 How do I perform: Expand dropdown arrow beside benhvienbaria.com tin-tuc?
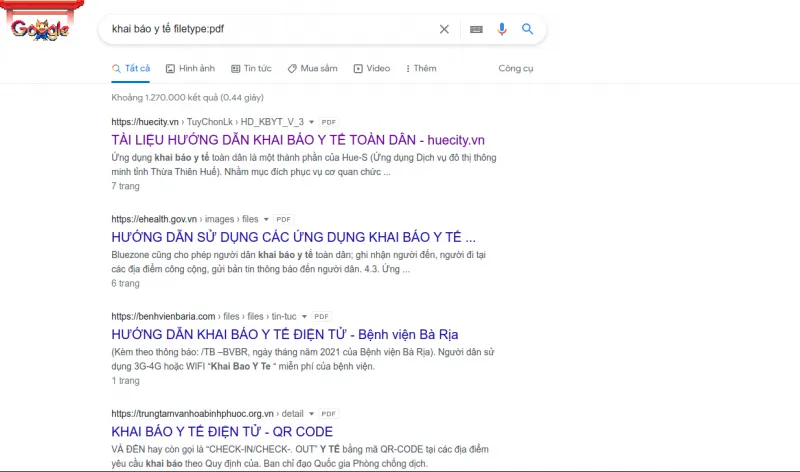(304, 317)
